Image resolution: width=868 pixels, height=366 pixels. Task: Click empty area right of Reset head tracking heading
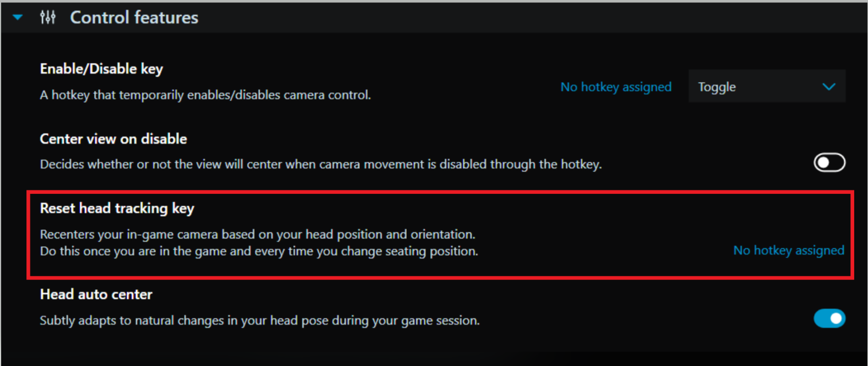[459, 208]
